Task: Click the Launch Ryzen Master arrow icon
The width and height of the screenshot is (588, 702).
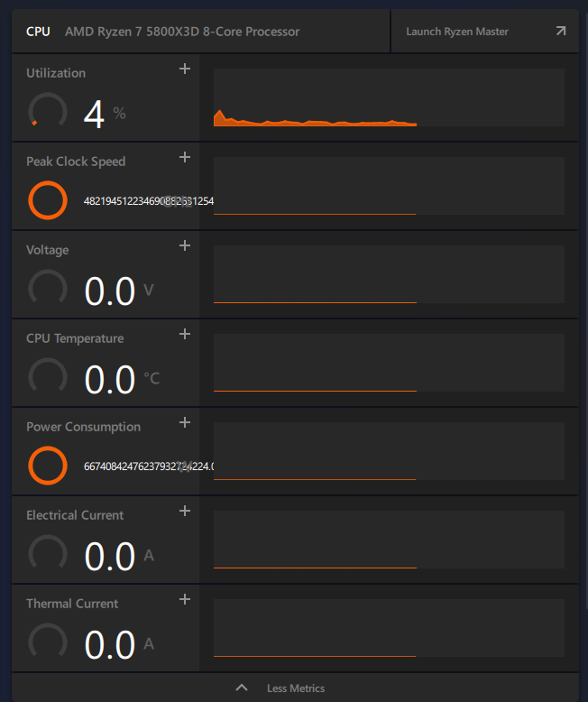Action: [561, 31]
